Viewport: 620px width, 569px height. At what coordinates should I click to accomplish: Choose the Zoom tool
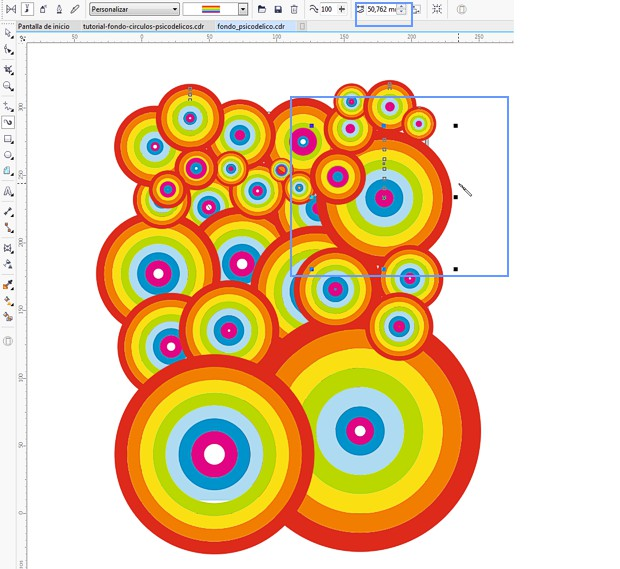point(9,87)
